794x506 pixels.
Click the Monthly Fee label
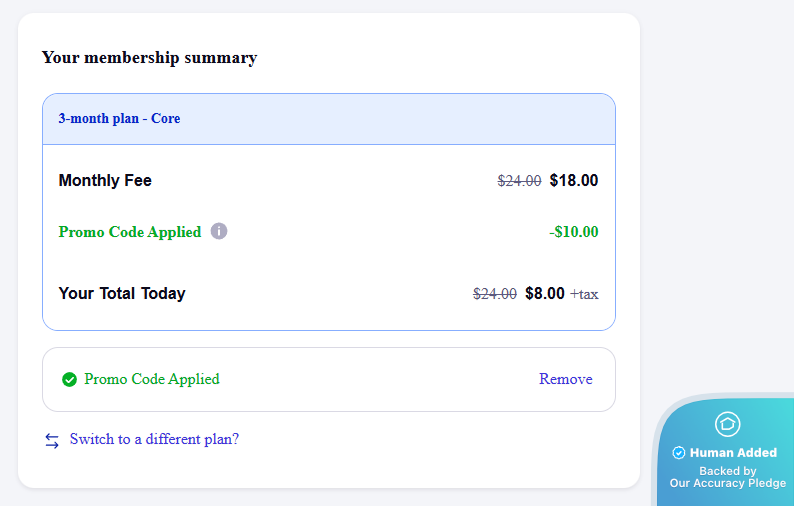coord(105,181)
